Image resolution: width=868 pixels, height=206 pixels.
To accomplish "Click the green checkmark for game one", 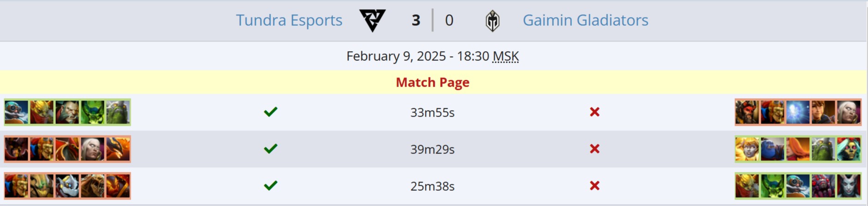I will click(271, 112).
